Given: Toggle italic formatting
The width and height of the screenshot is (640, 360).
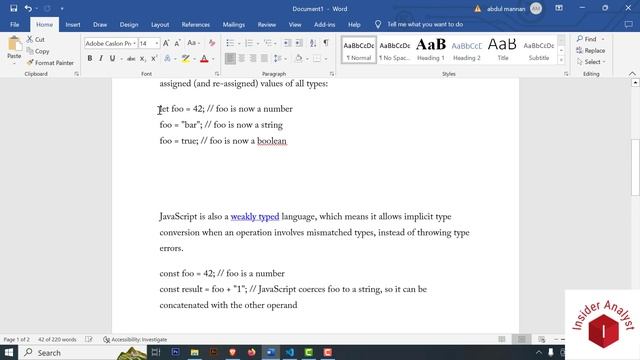Looking at the screenshot, I should pyautogui.click(x=101, y=59).
